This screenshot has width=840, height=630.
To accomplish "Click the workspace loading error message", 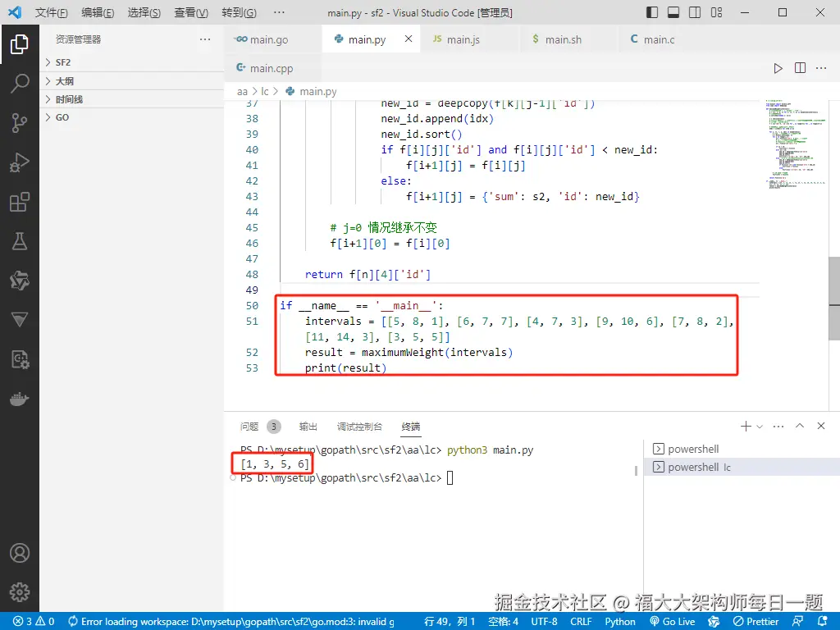I will click(231, 622).
